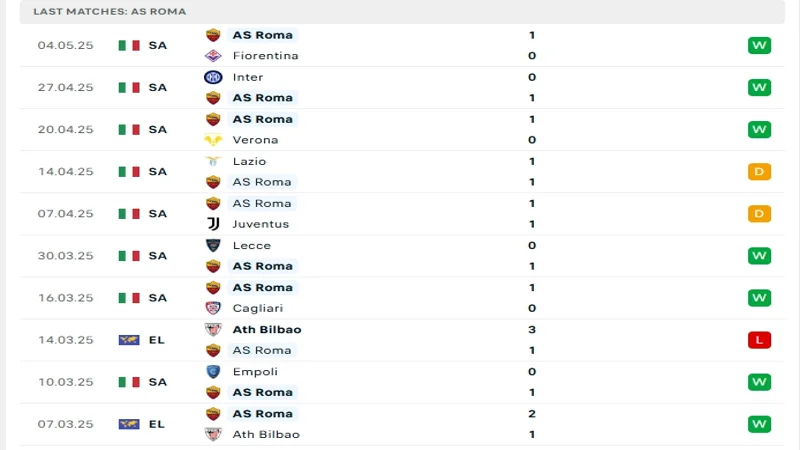
Task: Click the Last Matches: AS Roma header
Action: (x=109, y=11)
